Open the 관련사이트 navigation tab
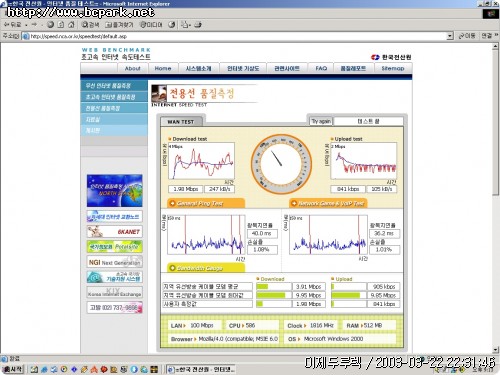The image size is (500, 375). click(287, 68)
